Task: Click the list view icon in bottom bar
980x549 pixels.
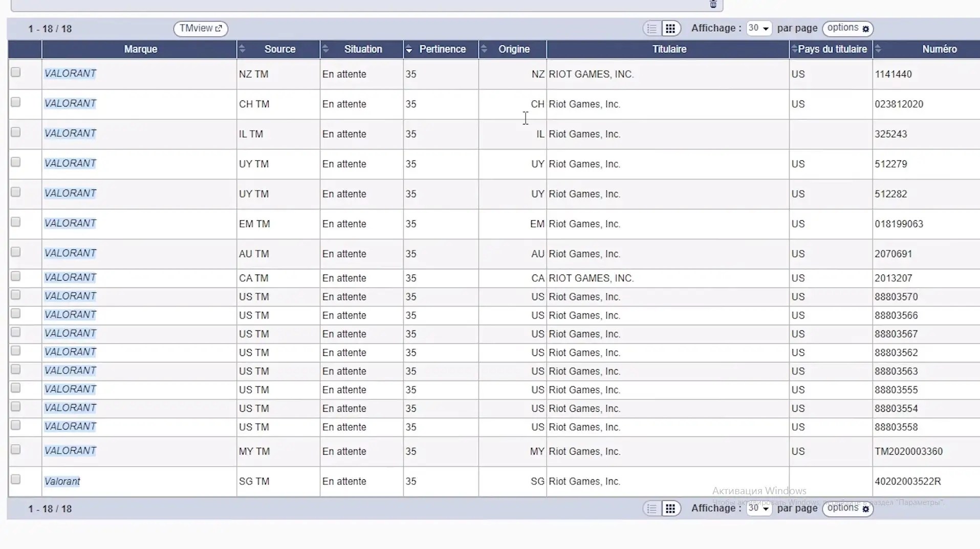Action: tap(651, 508)
